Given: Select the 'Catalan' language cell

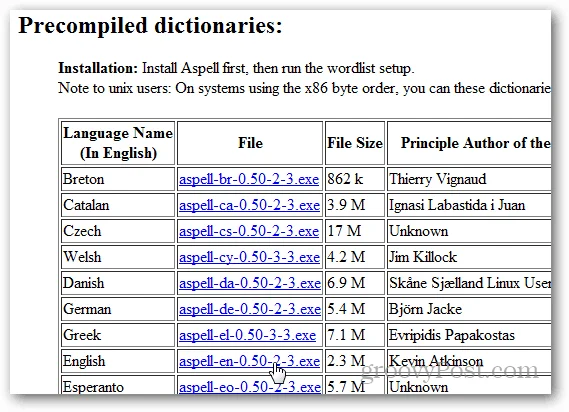Looking at the screenshot, I should point(118,205).
